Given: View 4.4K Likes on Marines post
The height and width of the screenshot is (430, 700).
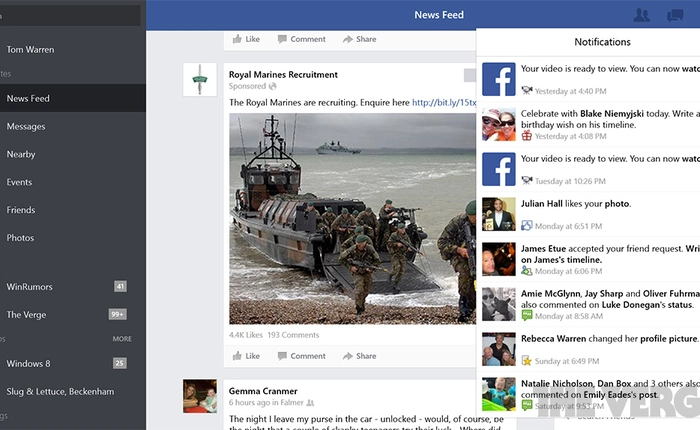Looking at the screenshot, I should point(246,335).
